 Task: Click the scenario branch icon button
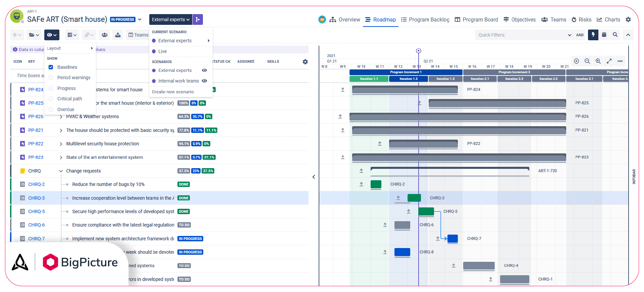pos(198,19)
